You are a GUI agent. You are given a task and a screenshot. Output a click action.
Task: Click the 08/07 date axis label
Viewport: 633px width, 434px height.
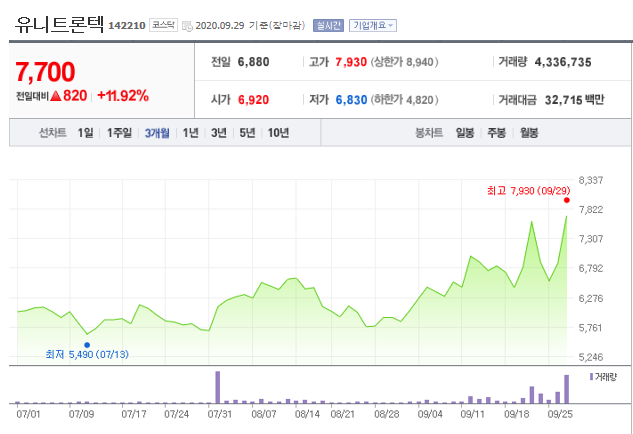point(264,414)
